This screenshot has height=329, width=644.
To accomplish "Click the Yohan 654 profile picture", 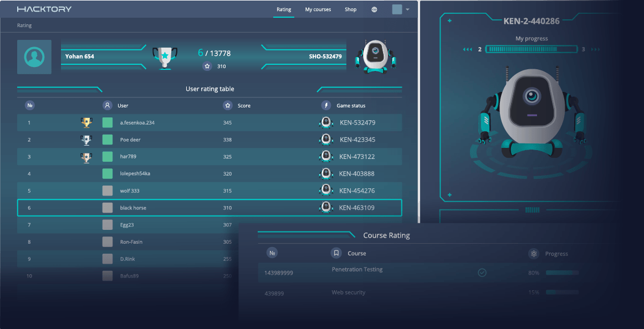I will pyautogui.click(x=34, y=57).
